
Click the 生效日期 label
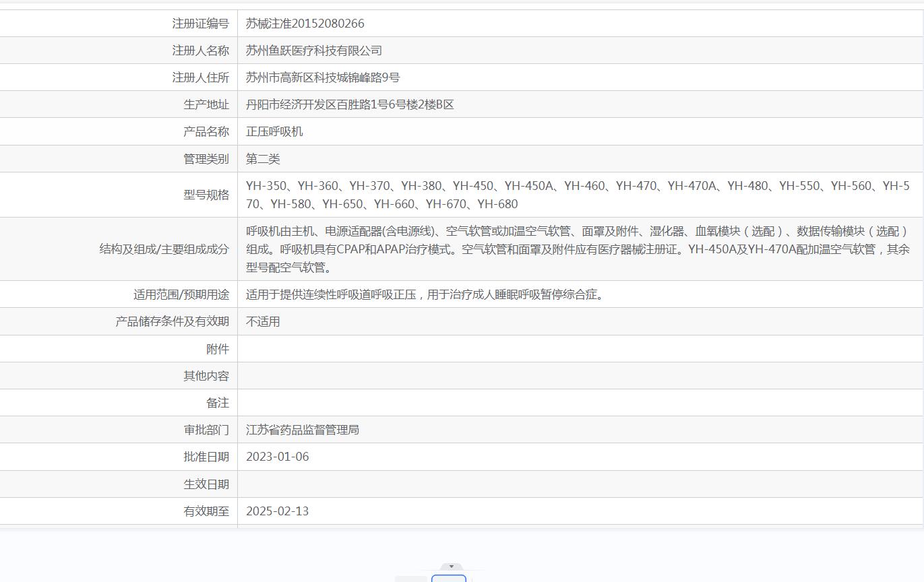click(206, 484)
